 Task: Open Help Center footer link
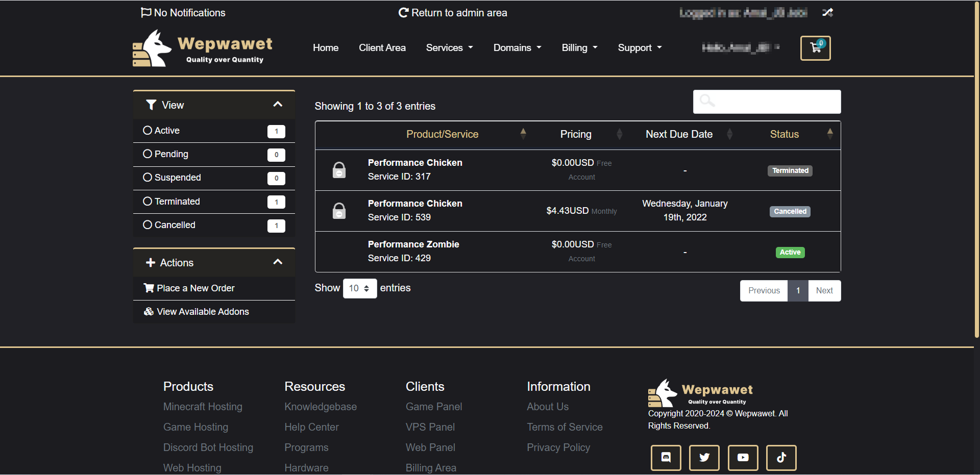tap(311, 427)
